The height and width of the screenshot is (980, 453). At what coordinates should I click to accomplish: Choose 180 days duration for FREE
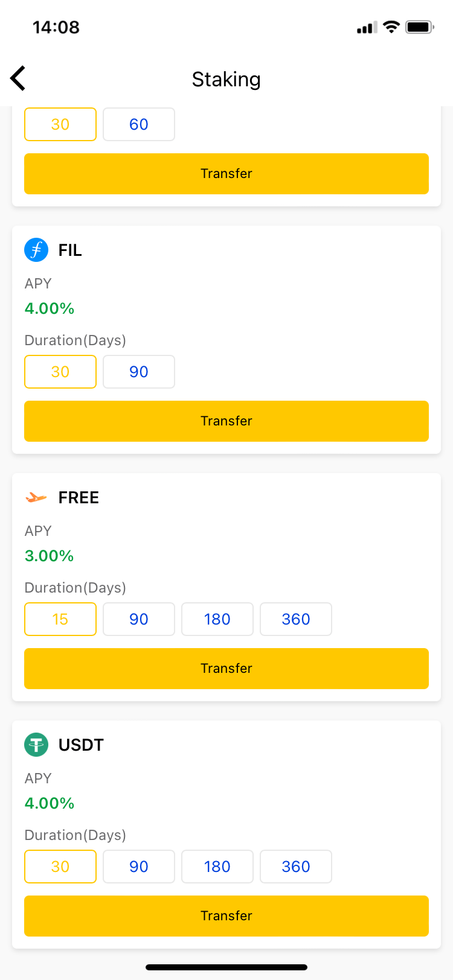(217, 619)
